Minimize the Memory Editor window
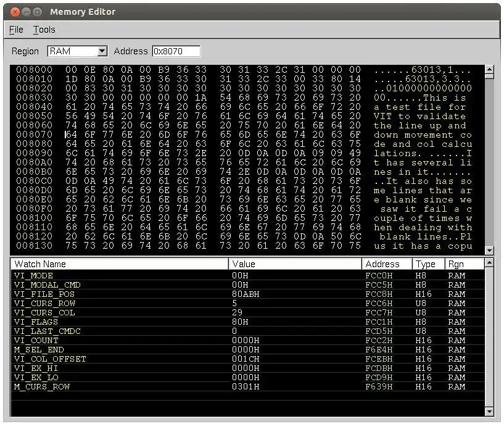Screen dimensions: 504x424 pyautogui.click(x=27, y=12)
